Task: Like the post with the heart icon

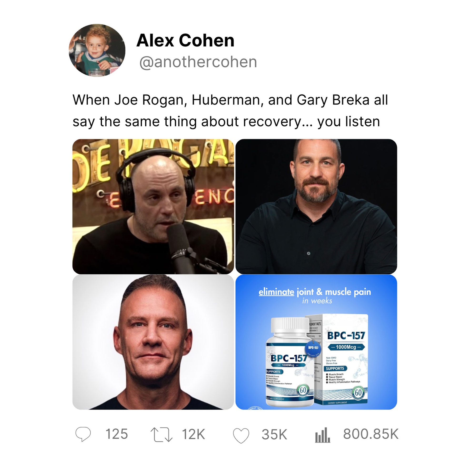Action: pyautogui.click(x=241, y=435)
